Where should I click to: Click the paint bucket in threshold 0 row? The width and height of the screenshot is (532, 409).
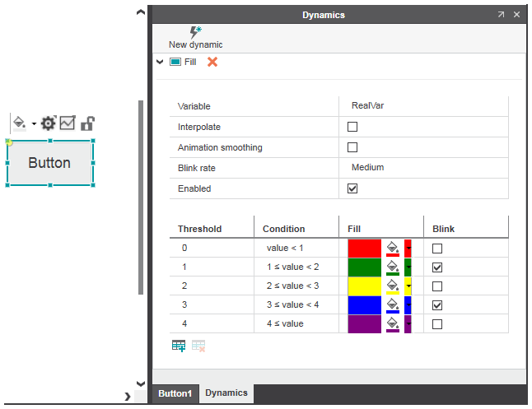pos(393,248)
